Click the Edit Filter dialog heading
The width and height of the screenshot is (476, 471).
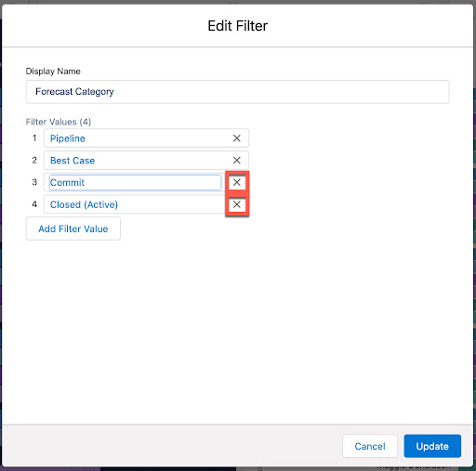(238, 26)
